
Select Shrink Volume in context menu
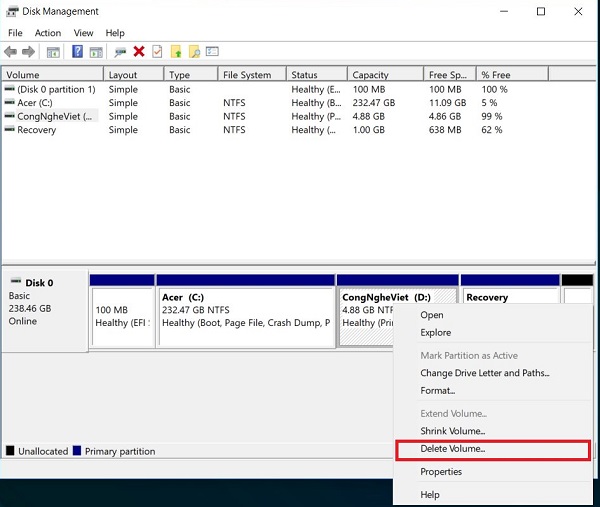[452, 431]
